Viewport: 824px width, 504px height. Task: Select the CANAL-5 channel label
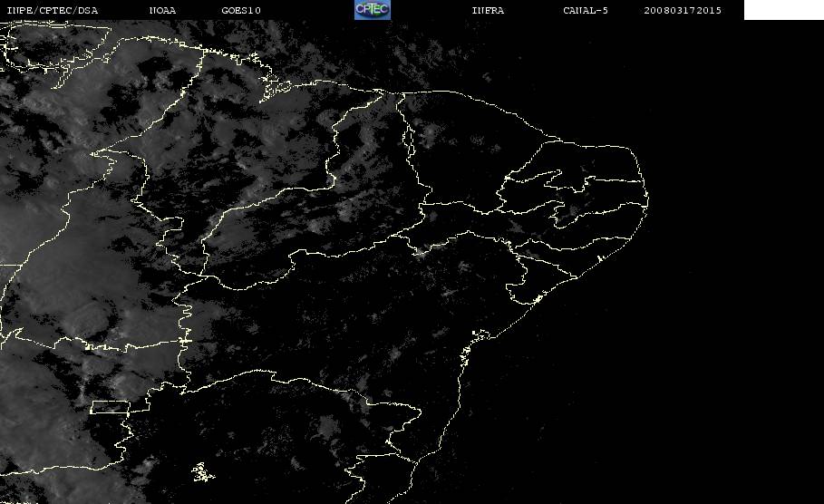(586, 11)
